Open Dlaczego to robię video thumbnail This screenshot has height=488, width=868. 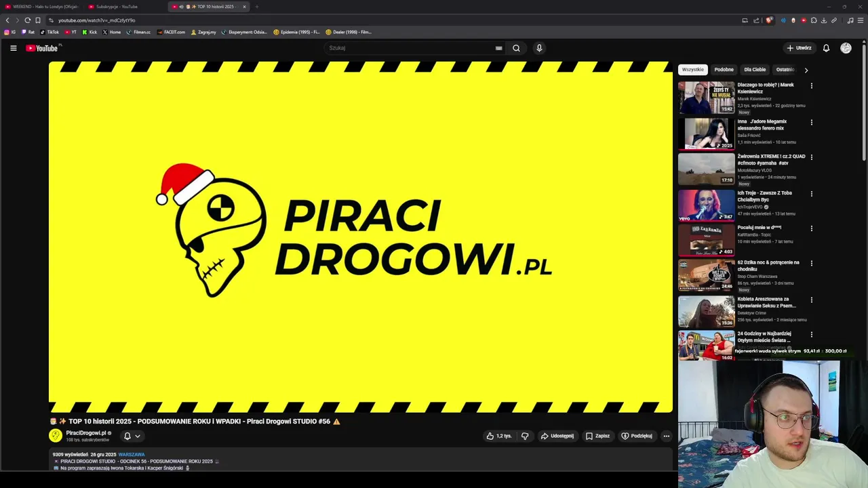click(x=706, y=98)
